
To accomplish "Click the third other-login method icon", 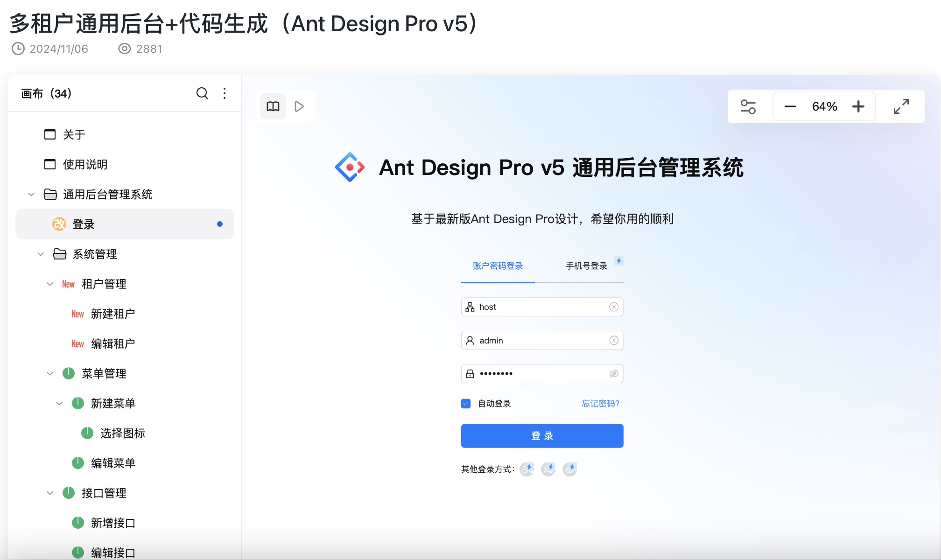I will click(570, 469).
